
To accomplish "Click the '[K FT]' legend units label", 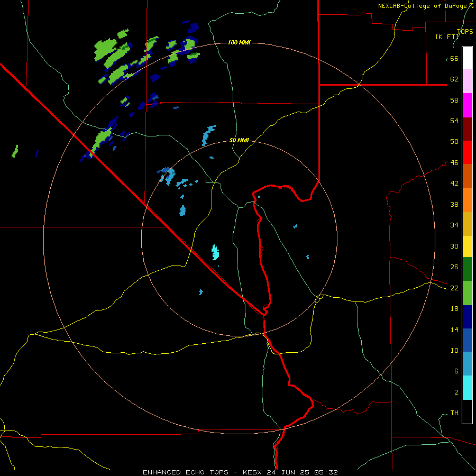I will coord(447,36).
